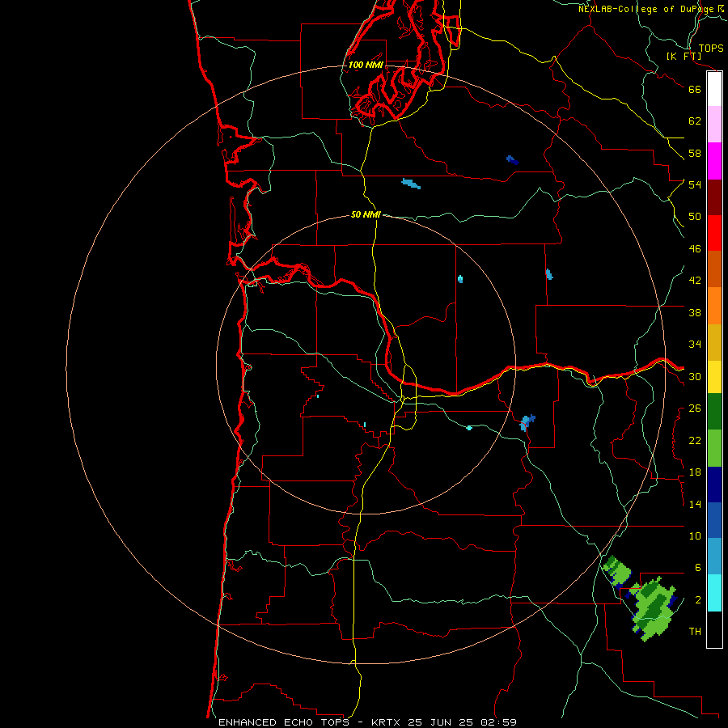Image resolution: width=728 pixels, height=728 pixels.
Task: Pick the gold legend color block
Action: pos(714,342)
